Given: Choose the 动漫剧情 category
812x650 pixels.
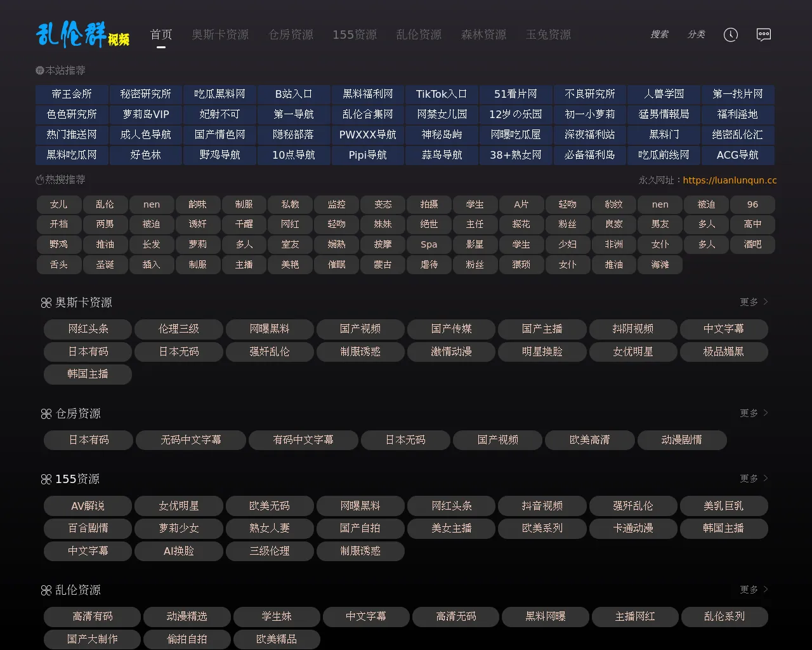Looking at the screenshot, I should coord(682,440).
